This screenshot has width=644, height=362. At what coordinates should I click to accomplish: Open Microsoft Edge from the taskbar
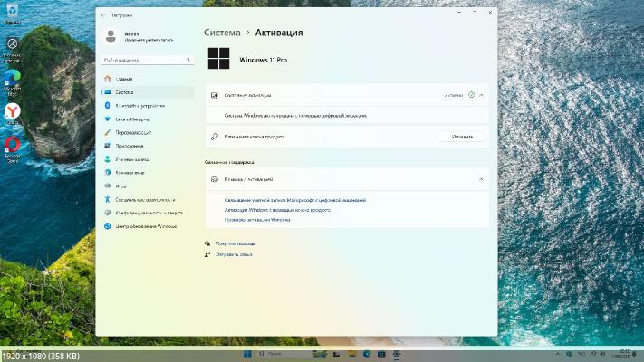coord(367,354)
